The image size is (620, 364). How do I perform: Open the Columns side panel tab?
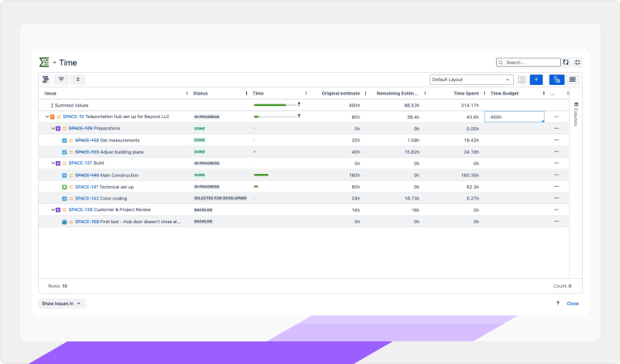[575, 115]
